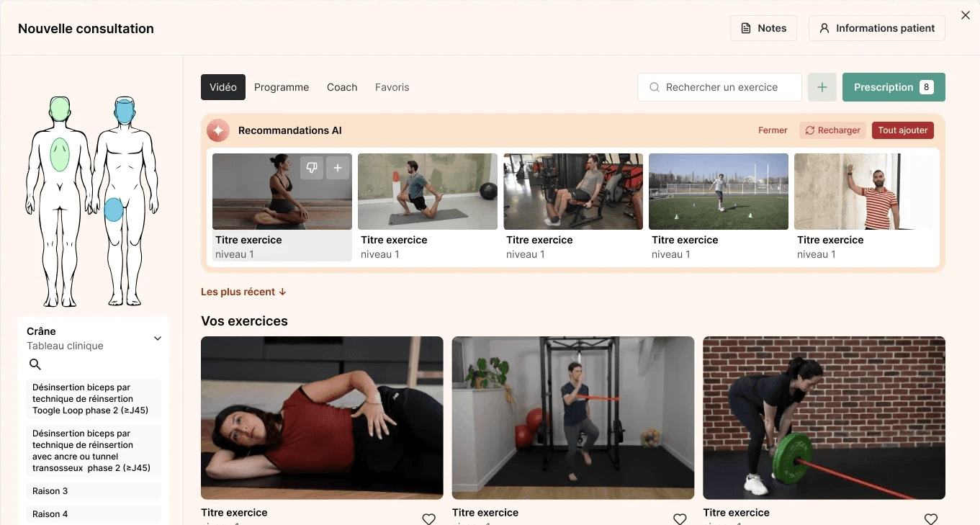This screenshot has width=980, height=525.
Task: Add the seated yoga recommendation with plus
Action: click(338, 168)
